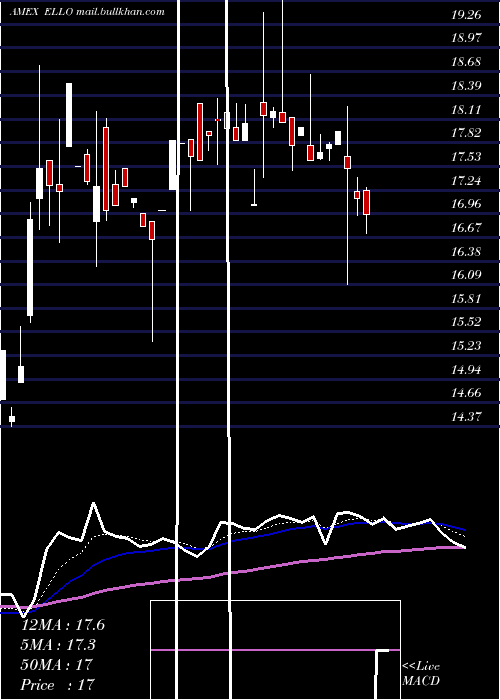Click the 14.66 price axis label
Image resolution: width=500 pixels, height=700 pixels.
[x=466, y=393]
